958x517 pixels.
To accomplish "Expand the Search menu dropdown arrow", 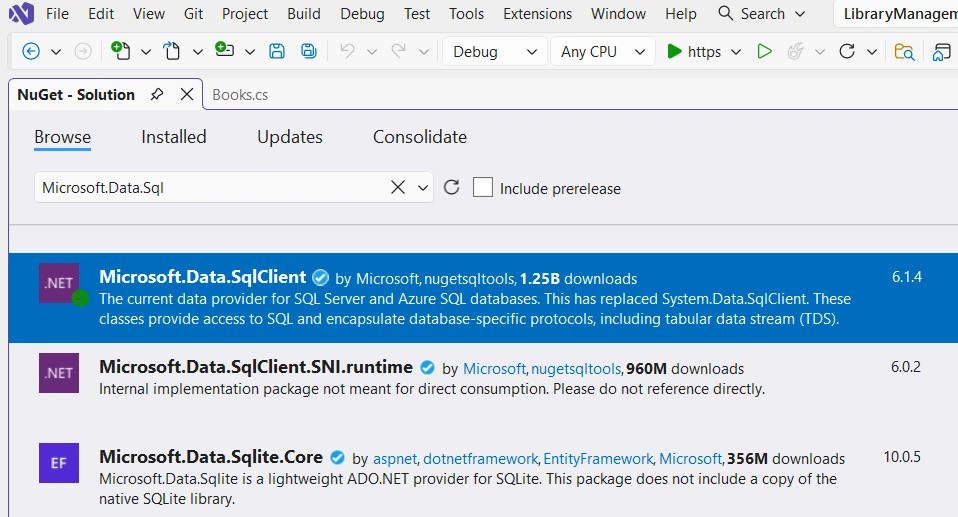I will [800, 13].
